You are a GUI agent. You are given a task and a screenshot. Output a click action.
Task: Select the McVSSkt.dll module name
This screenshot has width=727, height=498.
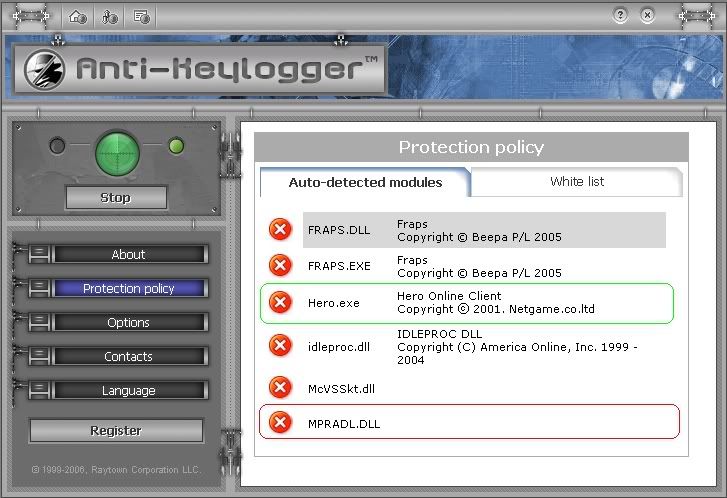click(341, 389)
